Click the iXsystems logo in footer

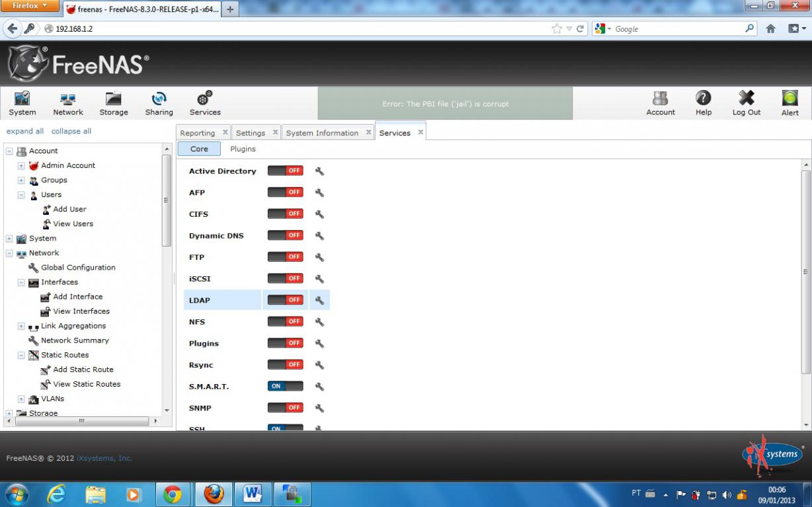[x=772, y=455]
